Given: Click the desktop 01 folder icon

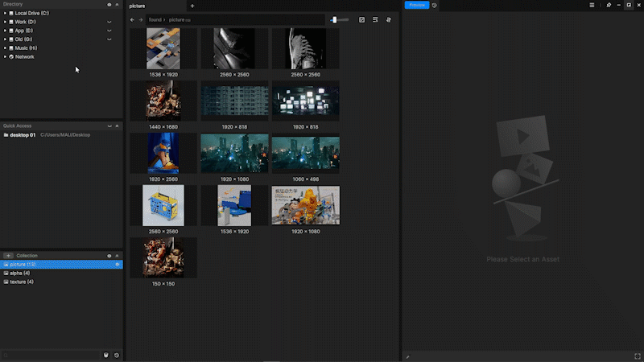Looking at the screenshot, I should click(x=6, y=134).
